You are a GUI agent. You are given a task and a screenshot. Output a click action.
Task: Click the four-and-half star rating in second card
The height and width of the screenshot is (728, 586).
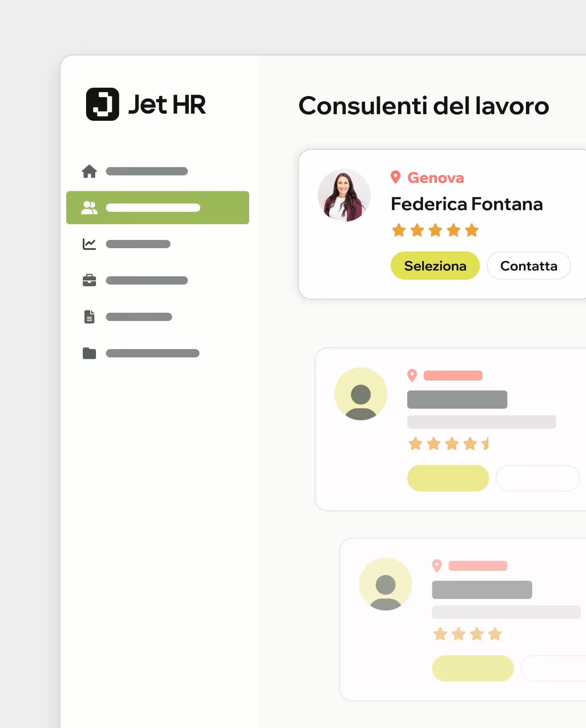click(x=449, y=444)
